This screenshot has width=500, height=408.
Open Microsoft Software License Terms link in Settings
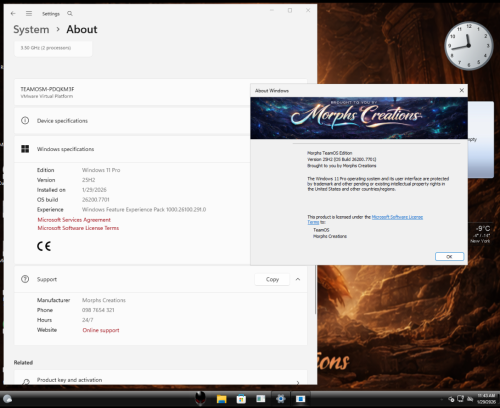click(x=78, y=228)
